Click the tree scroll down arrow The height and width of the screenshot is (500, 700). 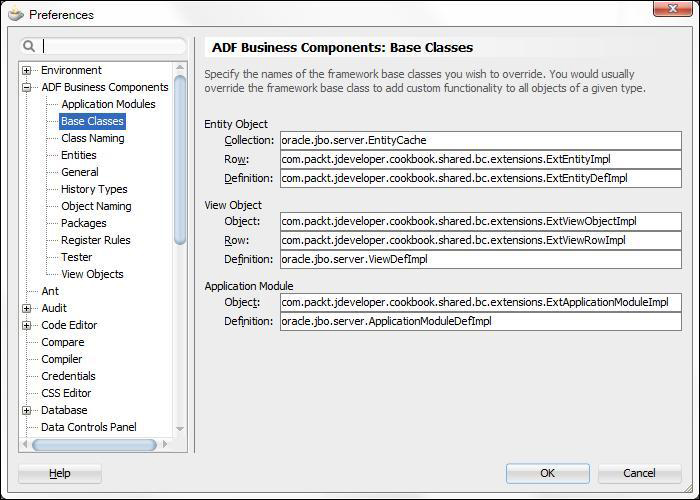[x=180, y=429]
